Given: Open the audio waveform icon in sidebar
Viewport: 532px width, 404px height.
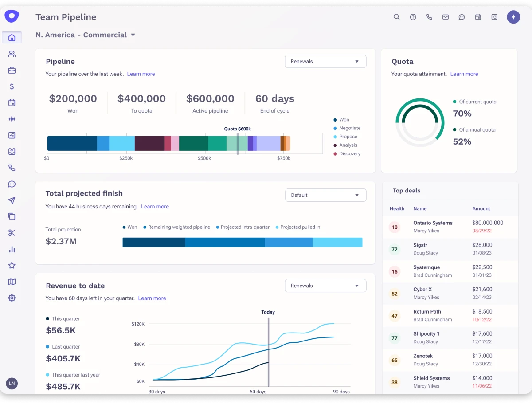Looking at the screenshot, I should click(12, 119).
